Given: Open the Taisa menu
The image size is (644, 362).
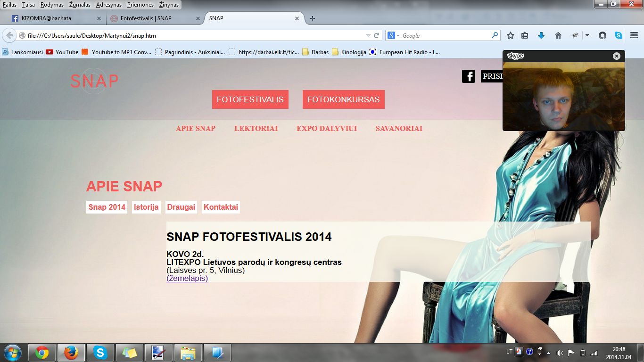Looking at the screenshot, I should point(28,4).
